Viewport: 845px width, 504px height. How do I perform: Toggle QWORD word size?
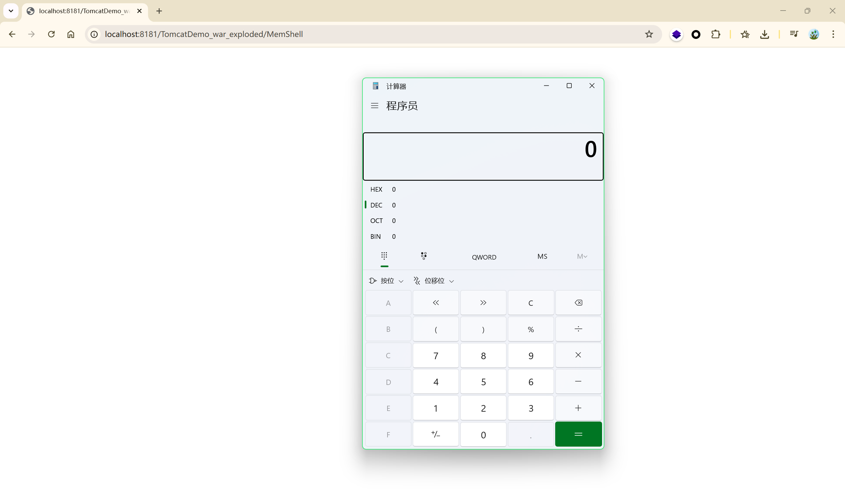pos(484,257)
